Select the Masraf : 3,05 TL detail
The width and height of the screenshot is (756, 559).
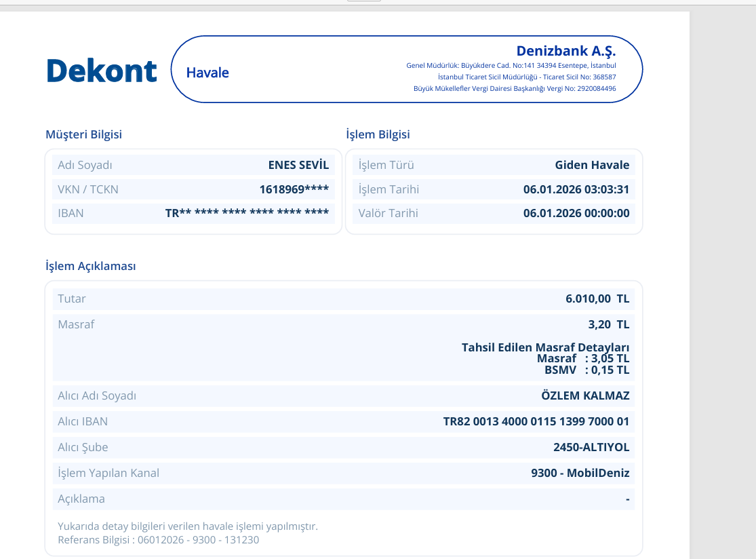pos(583,358)
